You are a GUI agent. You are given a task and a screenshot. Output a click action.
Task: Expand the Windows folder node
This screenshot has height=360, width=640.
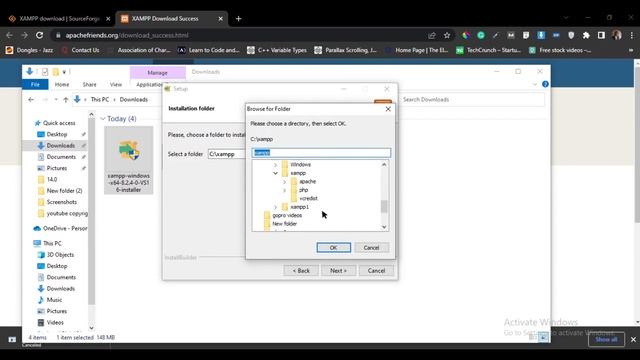pyautogui.click(x=276, y=165)
